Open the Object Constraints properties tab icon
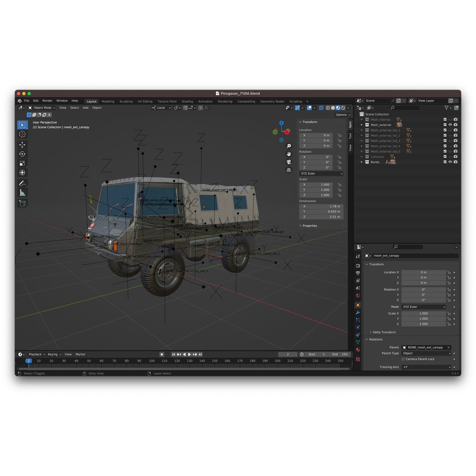The width and height of the screenshot is (476, 476). (358, 335)
